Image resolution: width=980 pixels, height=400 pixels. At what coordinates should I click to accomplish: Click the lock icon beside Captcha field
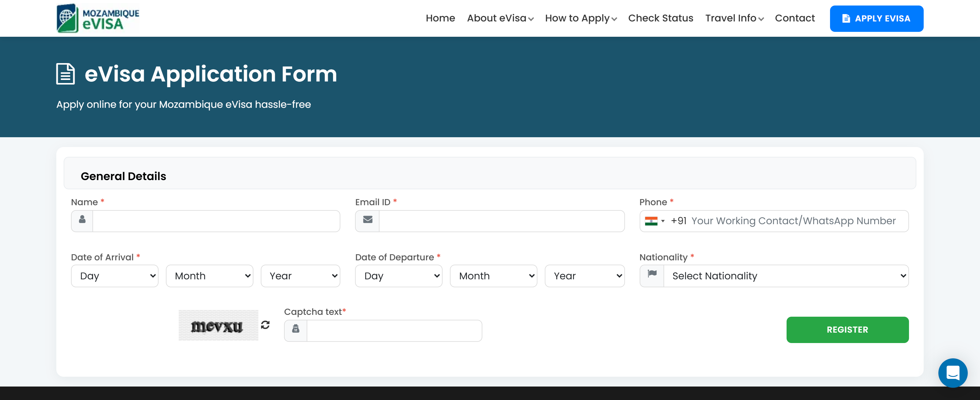click(296, 329)
